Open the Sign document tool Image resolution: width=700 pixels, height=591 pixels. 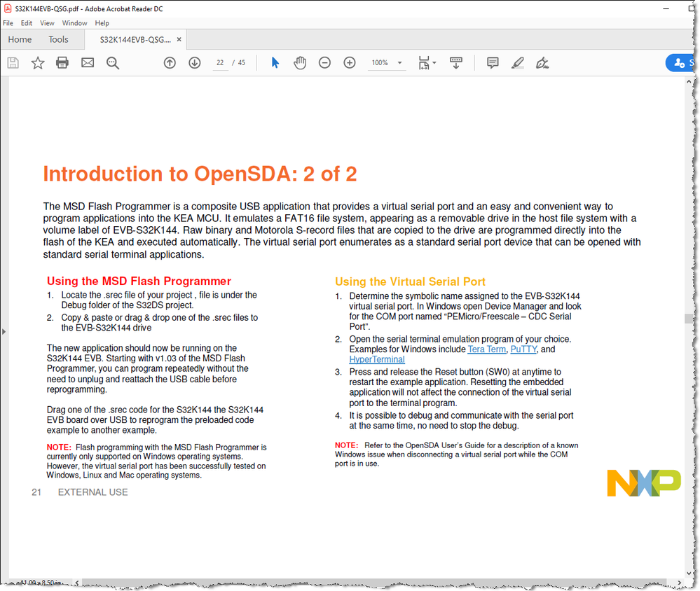pyautogui.click(x=542, y=63)
